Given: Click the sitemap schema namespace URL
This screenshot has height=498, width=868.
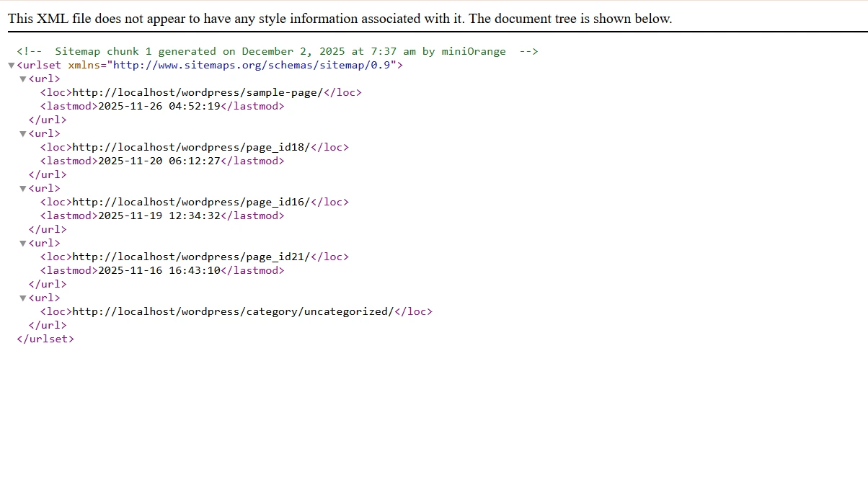Looking at the screenshot, I should 247,65.
